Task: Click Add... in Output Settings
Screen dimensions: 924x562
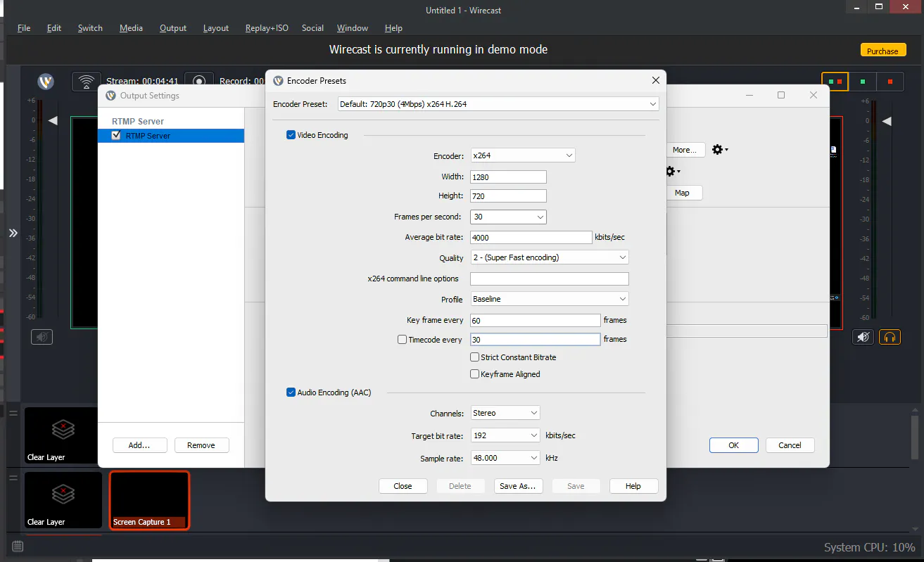Action: pyautogui.click(x=139, y=445)
